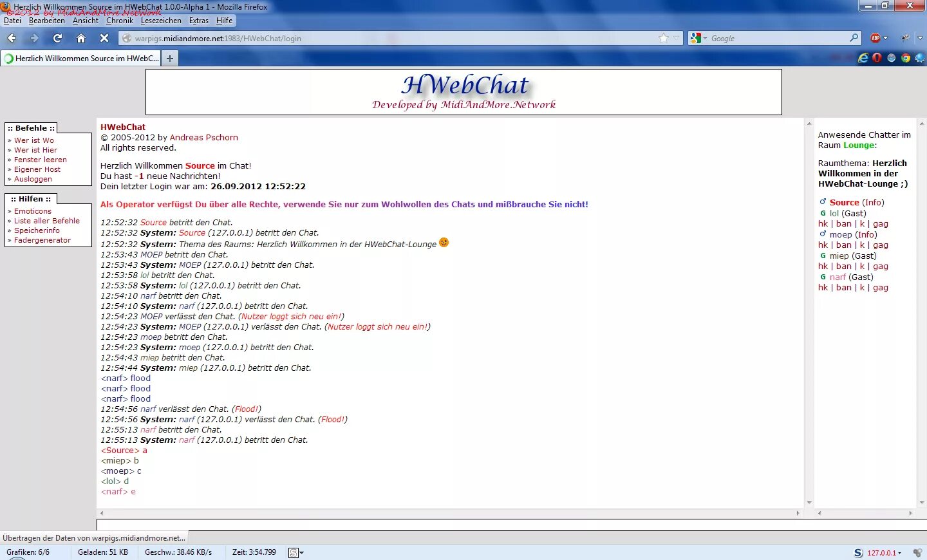Click the reload page icon
The height and width of the screenshot is (560, 927).
point(57,38)
